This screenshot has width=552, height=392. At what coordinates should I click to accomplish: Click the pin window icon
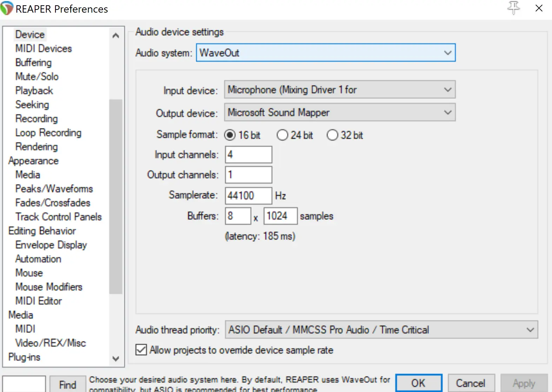(x=513, y=8)
